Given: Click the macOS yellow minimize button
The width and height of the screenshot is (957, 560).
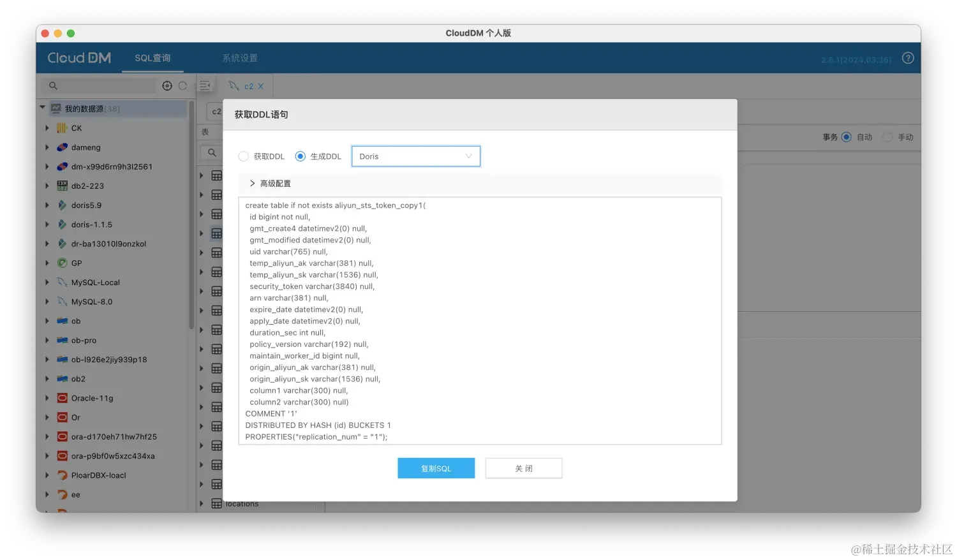Looking at the screenshot, I should click(58, 33).
